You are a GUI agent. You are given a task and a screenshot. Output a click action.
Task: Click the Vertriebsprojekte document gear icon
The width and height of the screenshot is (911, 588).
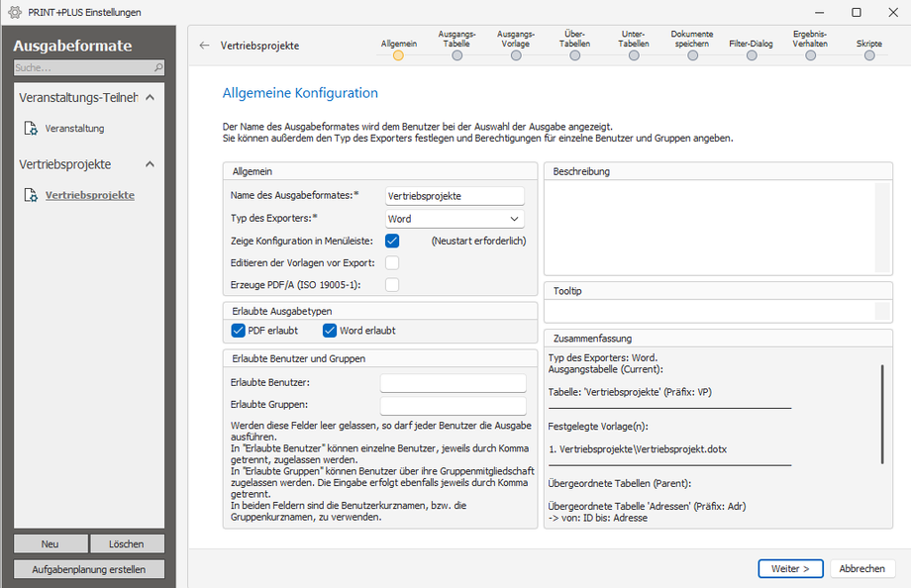(x=31, y=195)
